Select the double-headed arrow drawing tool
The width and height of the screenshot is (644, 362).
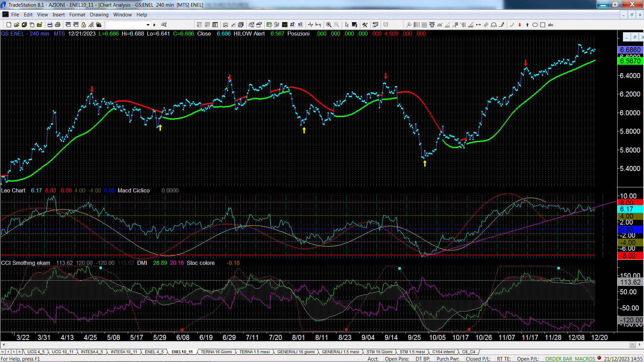click(478, 24)
